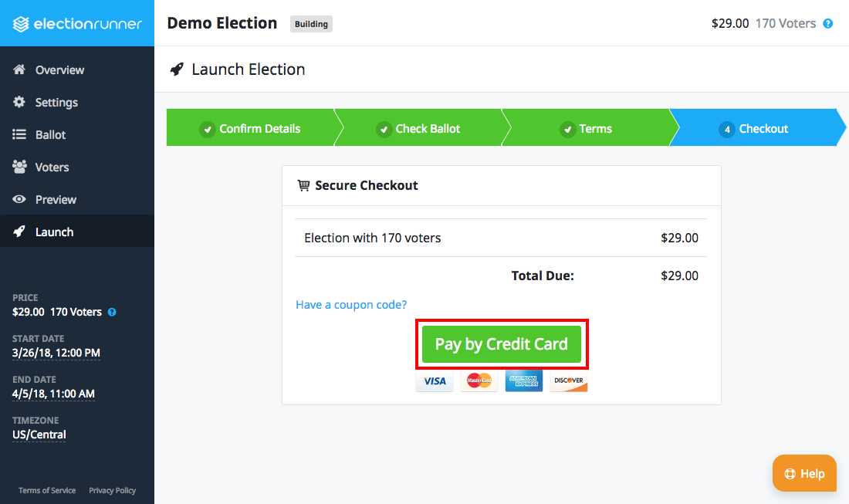Go back to Confirm Details step
The width and height of the screenshot is (849, 504).
[x=250, y=128]
